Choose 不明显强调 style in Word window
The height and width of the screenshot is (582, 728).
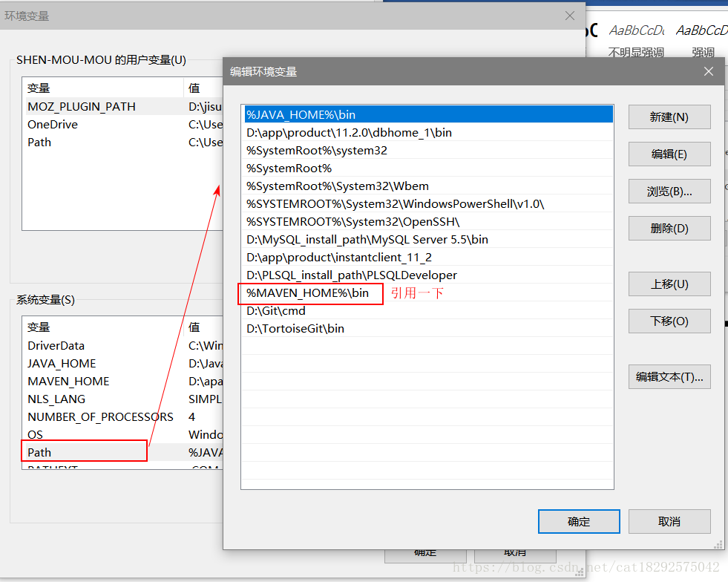(x=636, y=41)
